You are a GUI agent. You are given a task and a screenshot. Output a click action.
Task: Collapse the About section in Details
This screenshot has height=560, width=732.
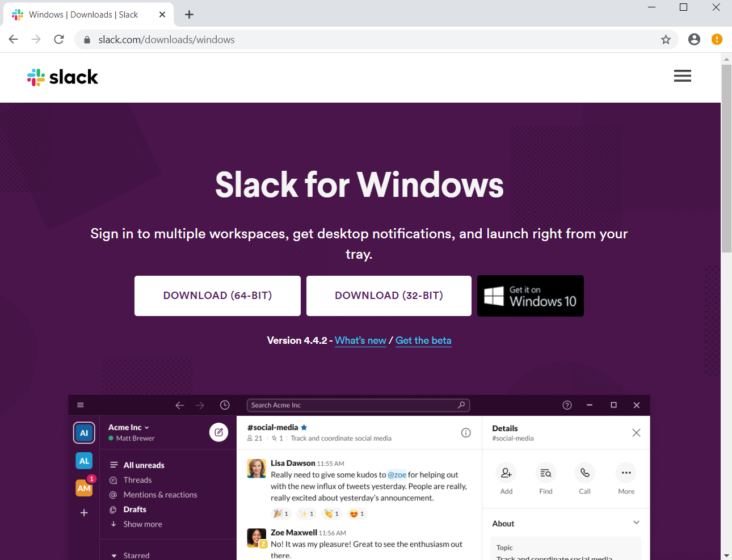point(636,522)
